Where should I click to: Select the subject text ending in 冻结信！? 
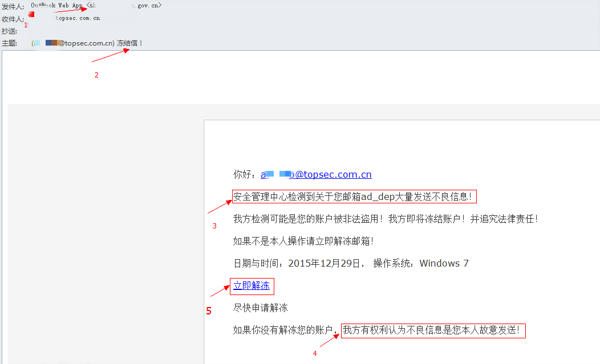click(87, 43)
